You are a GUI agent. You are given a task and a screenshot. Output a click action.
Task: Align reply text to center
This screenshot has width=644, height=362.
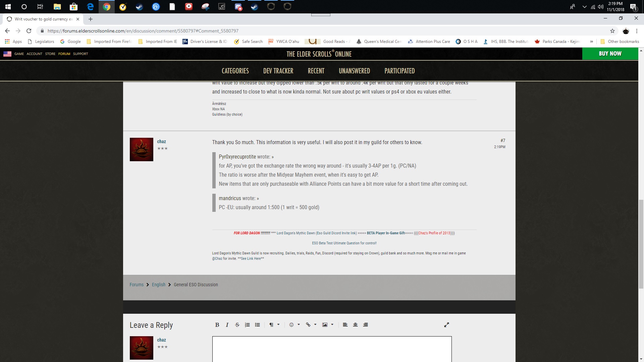[355, 325]
